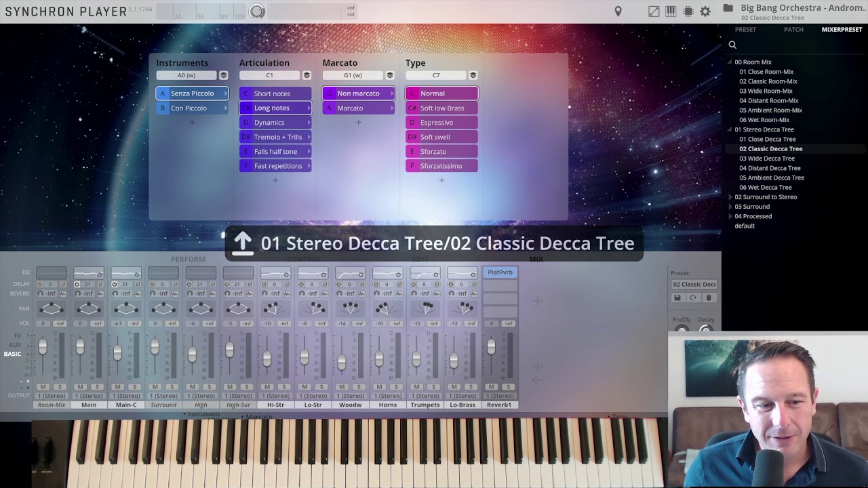Click the location pin icon in top bar
The image size is (868, 488).
coord(618,12)
